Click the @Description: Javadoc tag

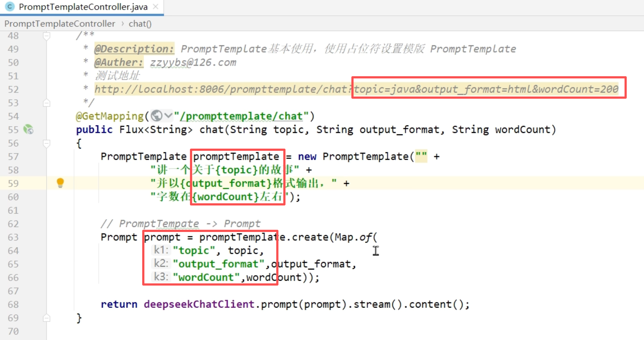(134, 49)
